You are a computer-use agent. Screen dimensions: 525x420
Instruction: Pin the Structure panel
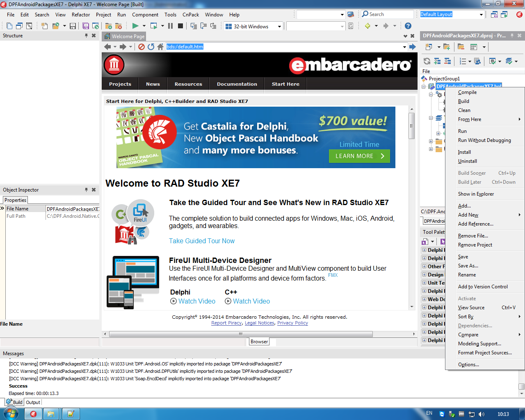click(86, 36)
